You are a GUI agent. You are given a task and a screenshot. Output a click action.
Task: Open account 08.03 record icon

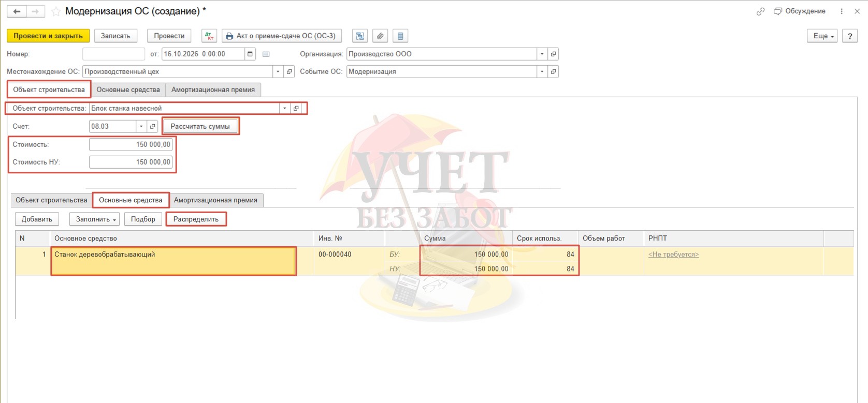tap(152, 126)
